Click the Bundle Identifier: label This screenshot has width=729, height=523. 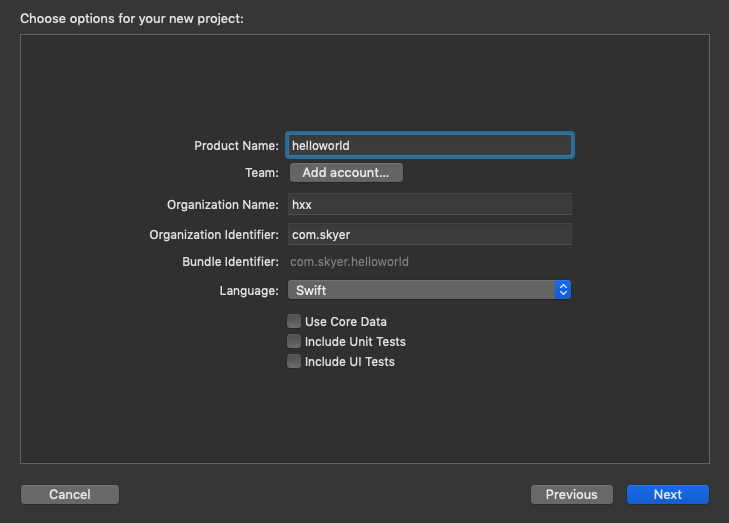tap(230, 262)
